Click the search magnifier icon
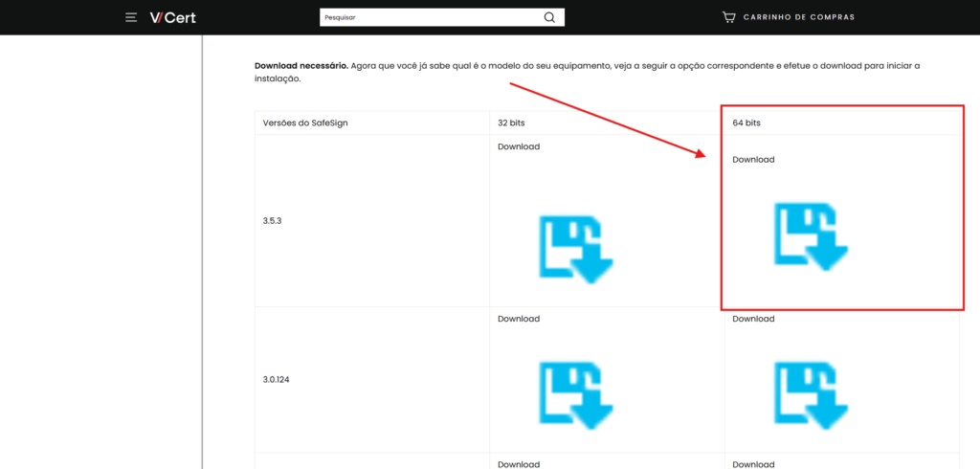980x469 pixels. [549, 17]
